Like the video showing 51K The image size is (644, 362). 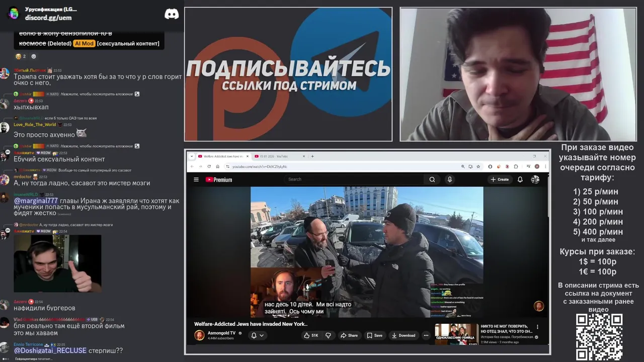[x=310, y=335]
